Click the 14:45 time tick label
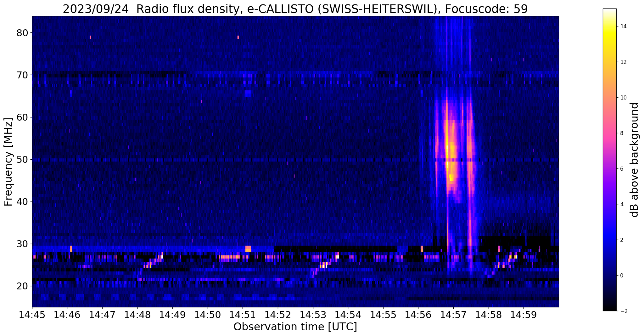 [32, 315]
